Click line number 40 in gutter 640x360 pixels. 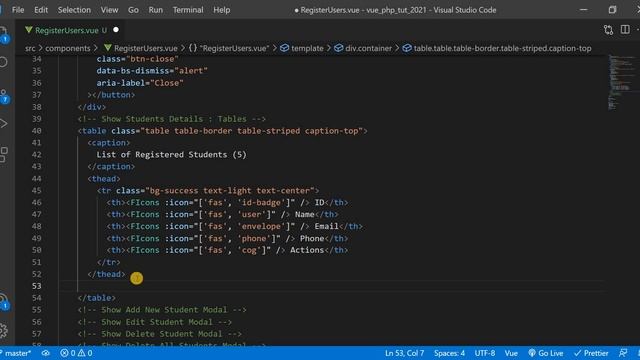coord(36,131)
